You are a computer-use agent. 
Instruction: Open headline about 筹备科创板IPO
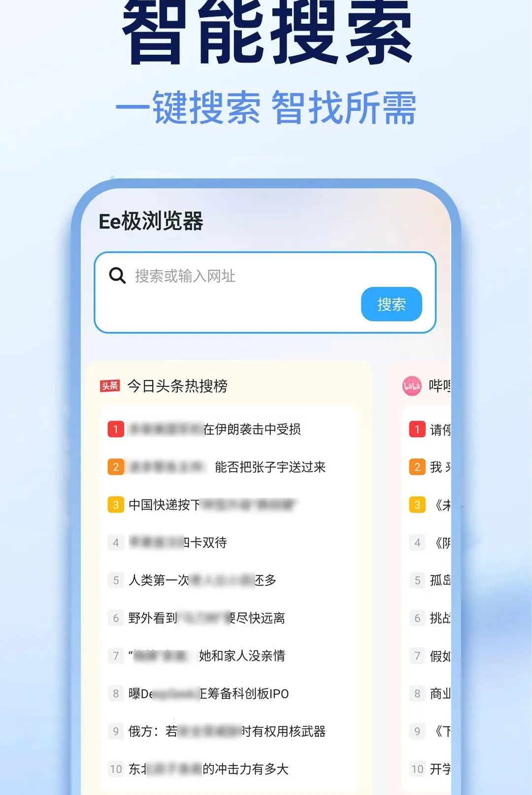pos(208,693)
